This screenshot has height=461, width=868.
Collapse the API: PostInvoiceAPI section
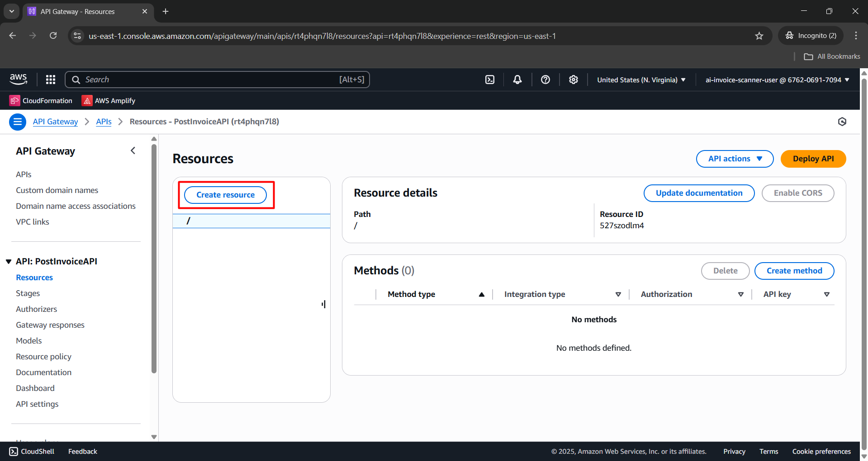point(8,261)
